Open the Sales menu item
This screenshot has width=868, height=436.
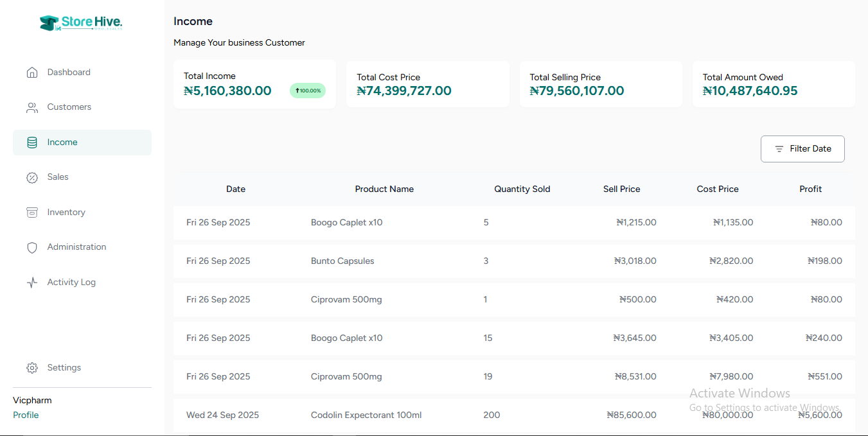(x=58, y=177)
